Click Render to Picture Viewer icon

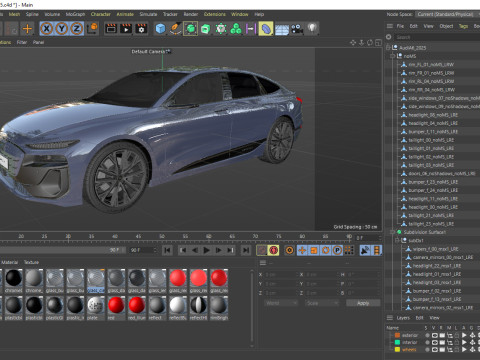(x=126, y=29)
